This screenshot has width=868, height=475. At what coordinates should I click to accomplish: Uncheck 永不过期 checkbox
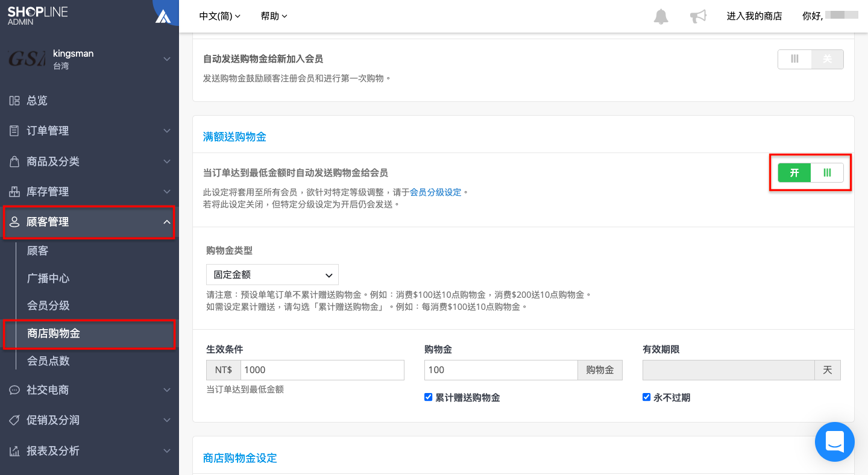647,397
